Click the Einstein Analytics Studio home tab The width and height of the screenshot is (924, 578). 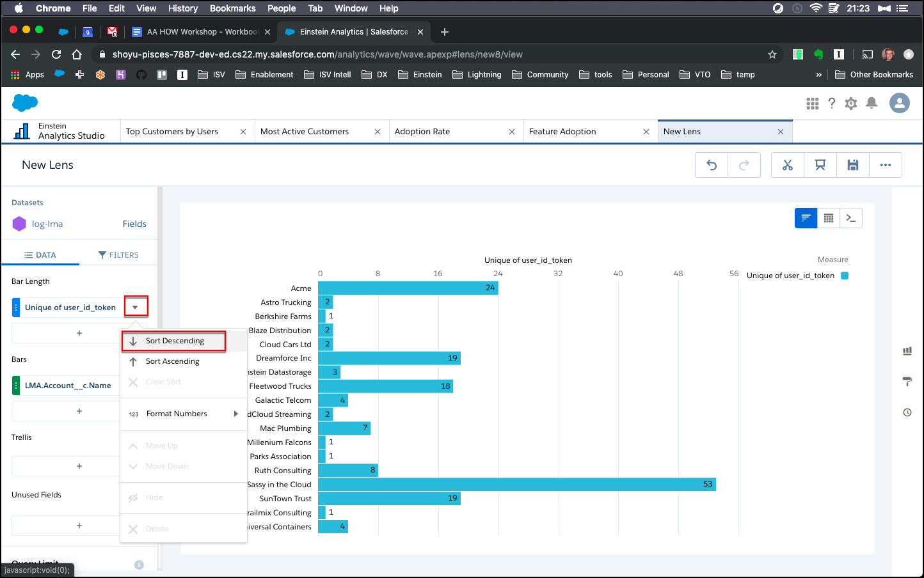point(61,131)
